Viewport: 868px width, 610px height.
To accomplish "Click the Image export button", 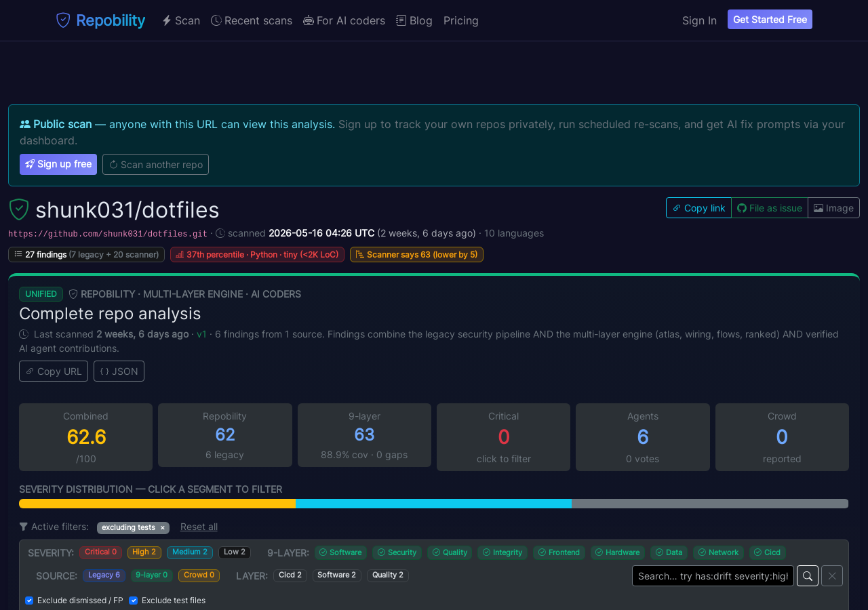I will coord(833,207).
